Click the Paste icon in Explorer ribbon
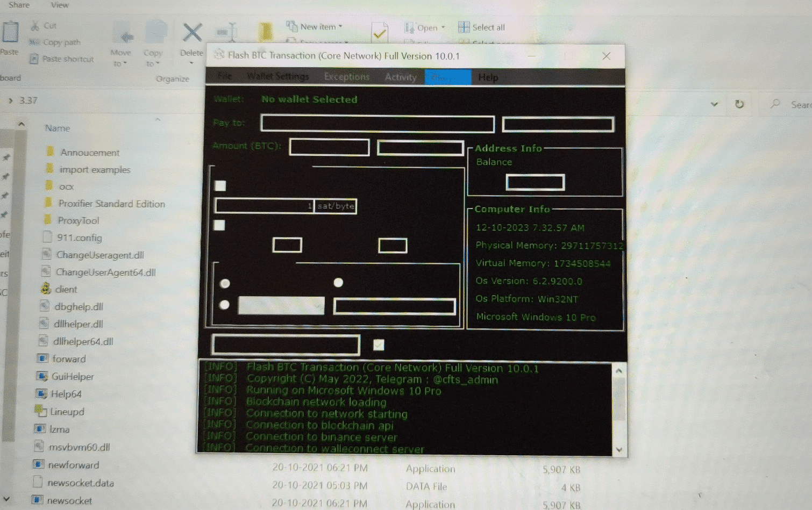The height and width of the screenshot is (510, 812). click(x=10, y=32)
